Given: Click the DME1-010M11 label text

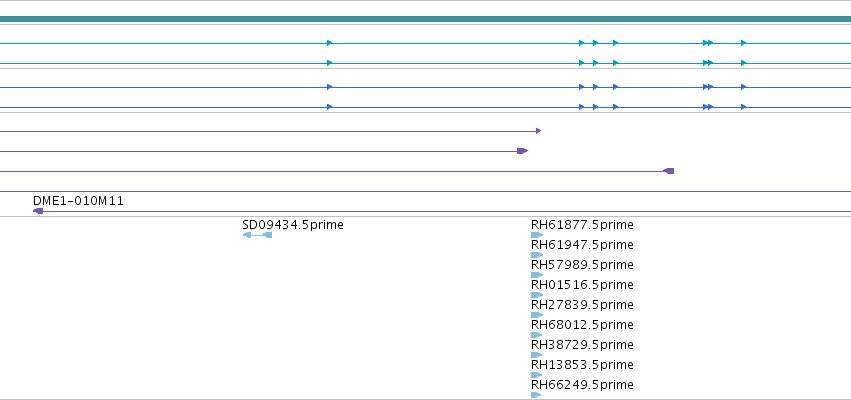Looking at the screenshot, I should (x=78, y=201).
